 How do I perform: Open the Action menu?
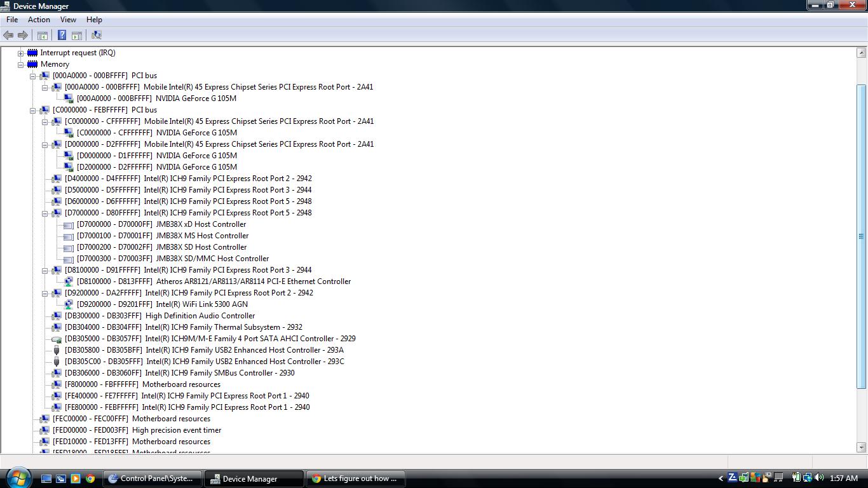[x=39, y=20]
